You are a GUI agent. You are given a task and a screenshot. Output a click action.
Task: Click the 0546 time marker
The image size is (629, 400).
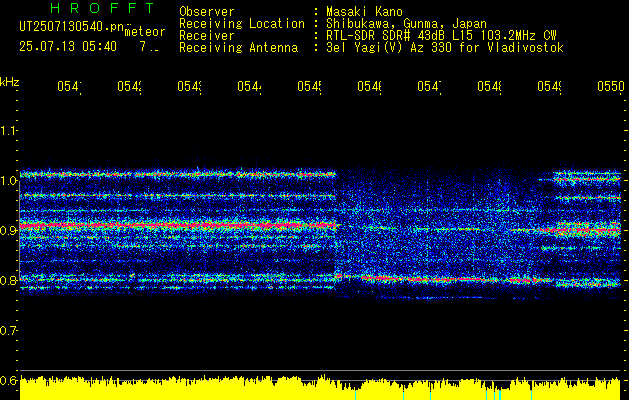369,86
